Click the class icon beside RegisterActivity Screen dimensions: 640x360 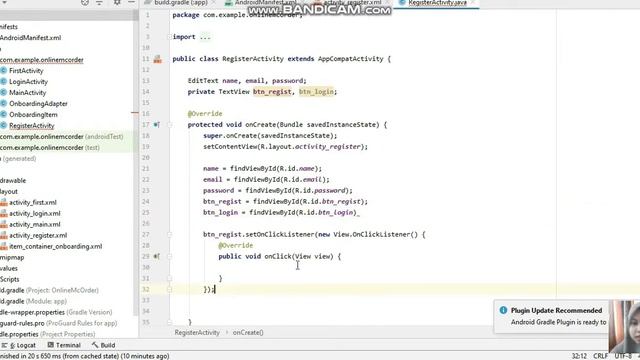point(4,126)
